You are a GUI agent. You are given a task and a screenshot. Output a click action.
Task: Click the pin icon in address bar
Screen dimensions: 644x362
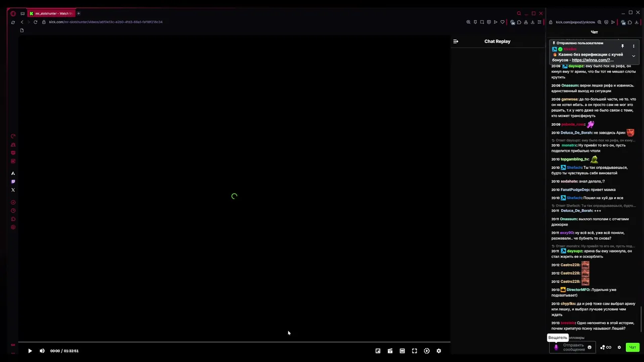(475, 22)
